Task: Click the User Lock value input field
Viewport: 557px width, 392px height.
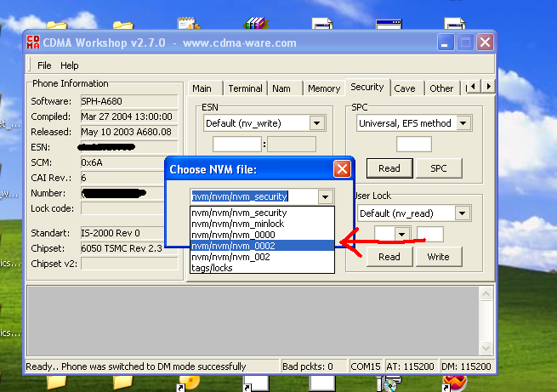Action: point(429,235)
